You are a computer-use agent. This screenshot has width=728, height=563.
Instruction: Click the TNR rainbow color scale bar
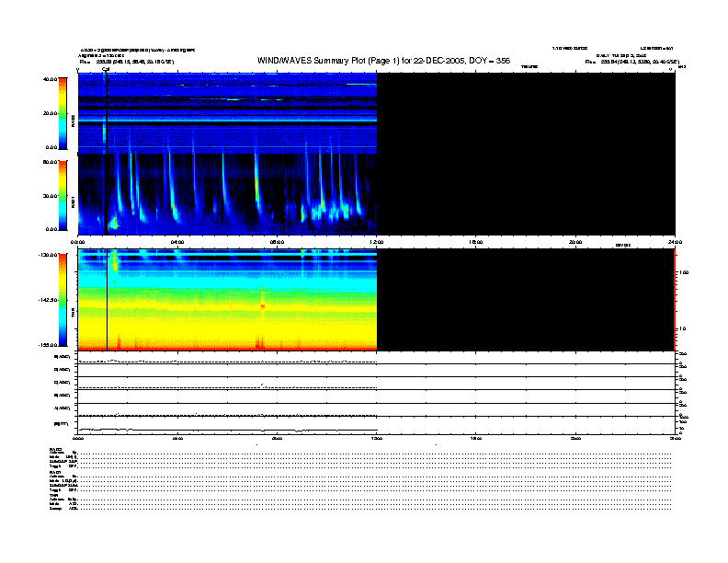63,300
